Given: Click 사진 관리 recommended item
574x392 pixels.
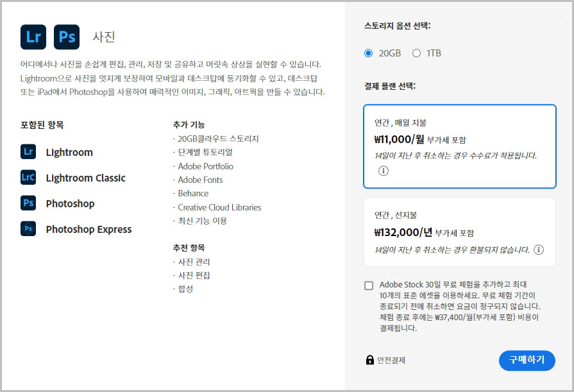Looking at the screenshot, I should 194,262.
